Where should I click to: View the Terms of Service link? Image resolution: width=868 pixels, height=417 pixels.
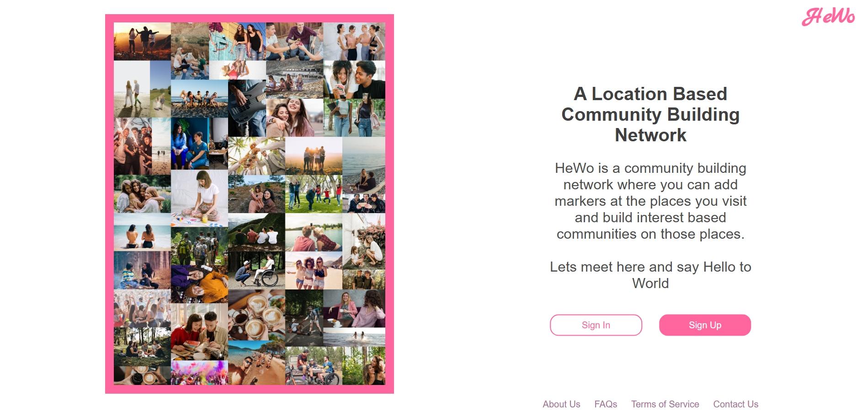click(x=665, y=404)
